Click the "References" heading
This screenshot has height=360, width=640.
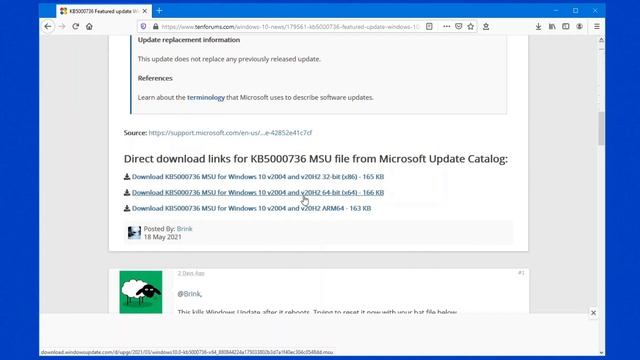(155, 78)
